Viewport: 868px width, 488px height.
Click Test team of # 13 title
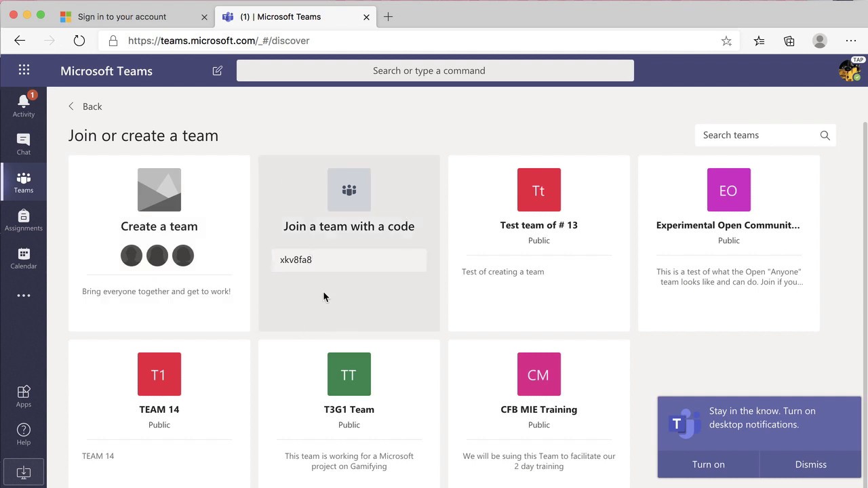[539, 225]
